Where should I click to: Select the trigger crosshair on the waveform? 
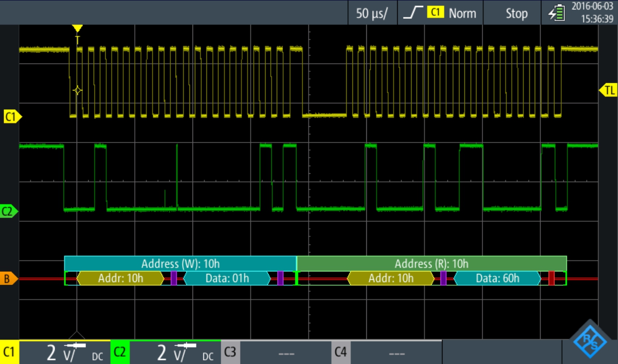[x=77, y=90]
